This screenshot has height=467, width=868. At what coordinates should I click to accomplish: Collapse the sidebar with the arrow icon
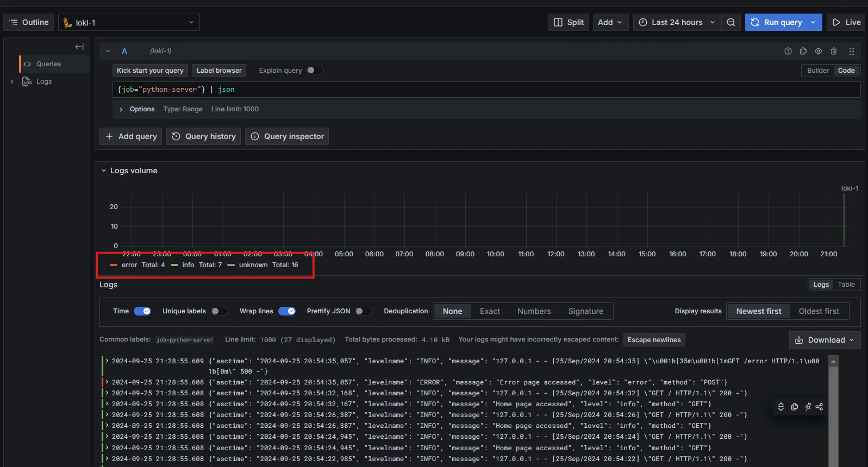pyautogui.click(x=79, y=47)
